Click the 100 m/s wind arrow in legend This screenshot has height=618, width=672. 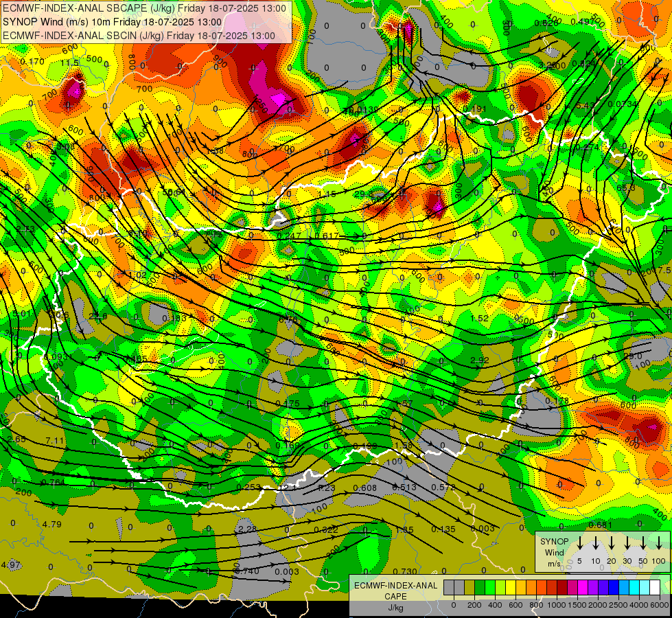point(659,543)
